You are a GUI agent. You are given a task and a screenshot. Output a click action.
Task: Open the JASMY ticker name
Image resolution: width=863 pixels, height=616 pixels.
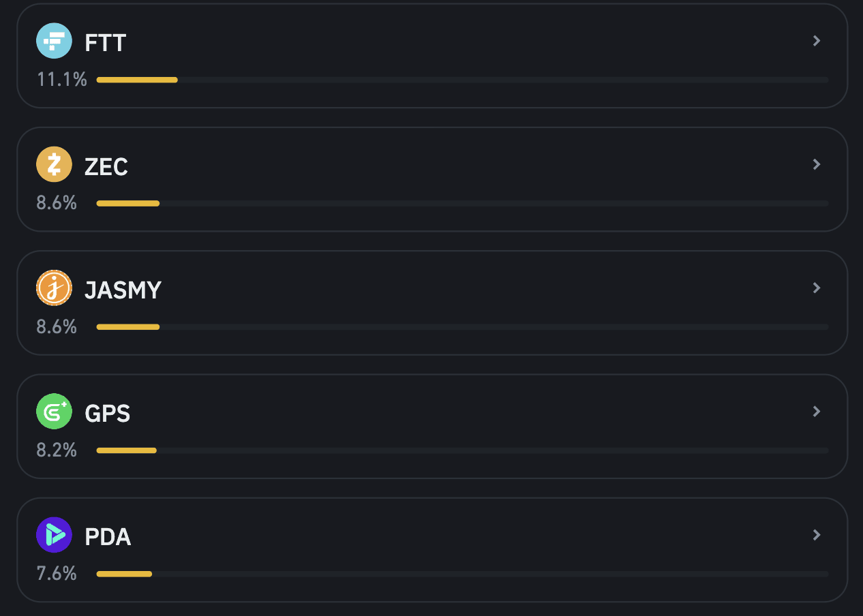pos(123,290)
